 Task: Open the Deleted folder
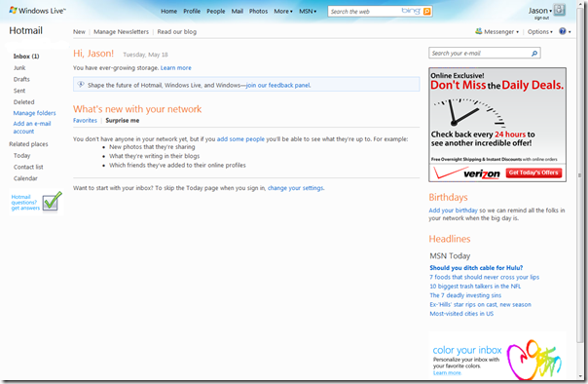click(x=23, y=102)
